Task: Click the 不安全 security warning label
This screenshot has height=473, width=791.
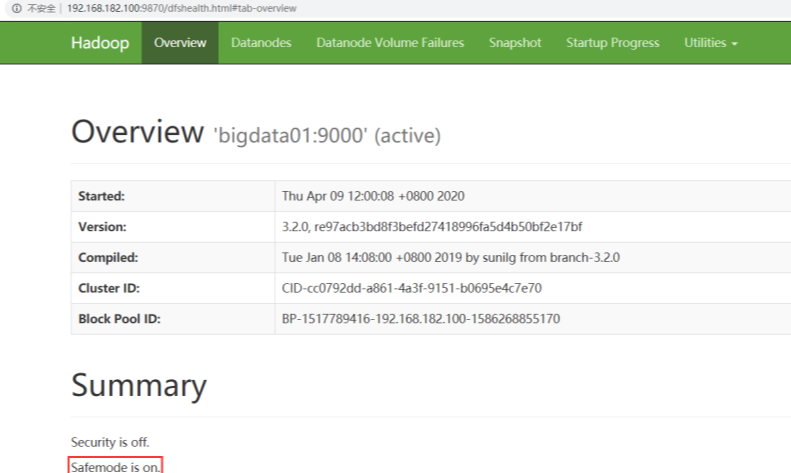Action: [x=41, y=9]
